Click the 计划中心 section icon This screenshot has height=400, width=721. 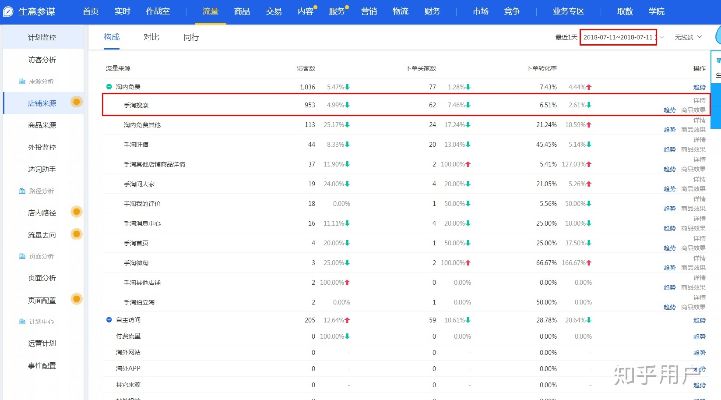22,321
